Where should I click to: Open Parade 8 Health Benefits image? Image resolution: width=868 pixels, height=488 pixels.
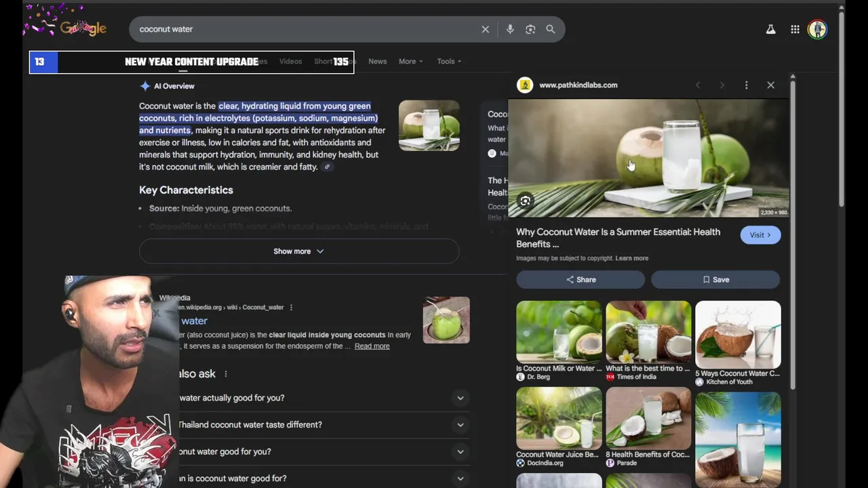(648, 418)
